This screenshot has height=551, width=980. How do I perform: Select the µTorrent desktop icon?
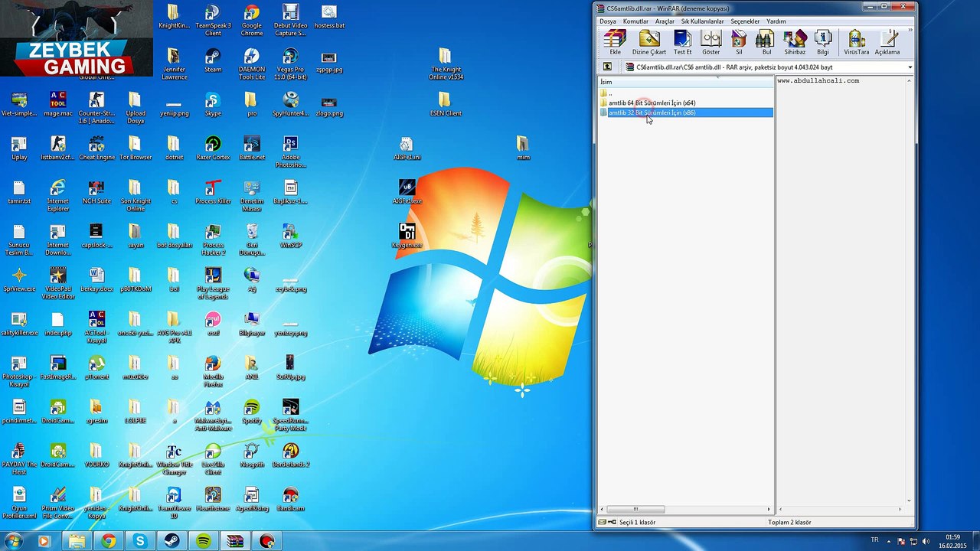(96, 368)
